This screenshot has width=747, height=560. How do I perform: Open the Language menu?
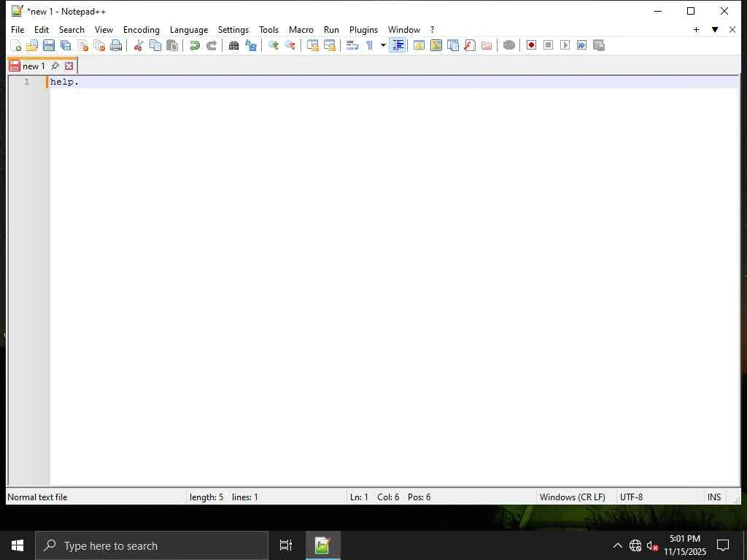click(189, 29)
